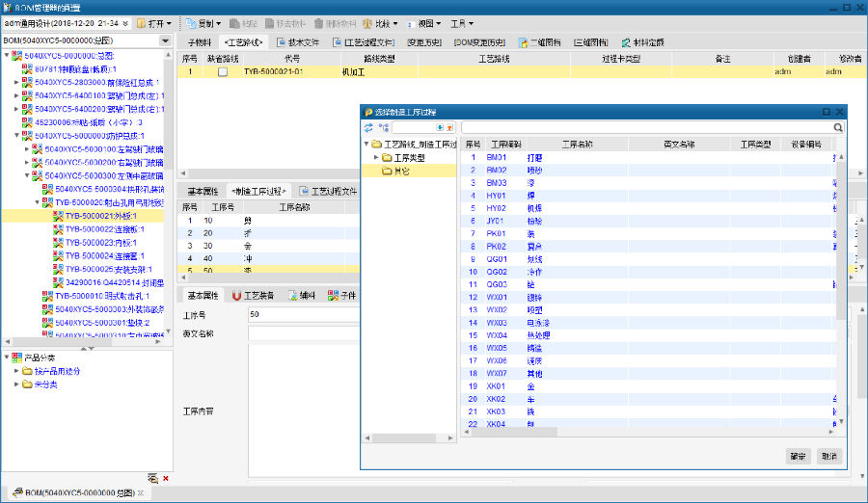
Task: Click the search magnifier icon in the dialog
Action: 838,127
